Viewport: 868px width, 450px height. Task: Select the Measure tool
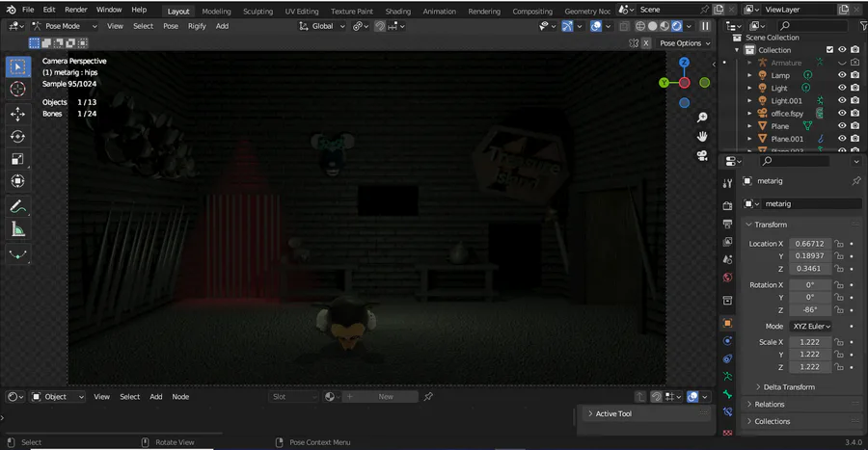(x=17, y=229)
